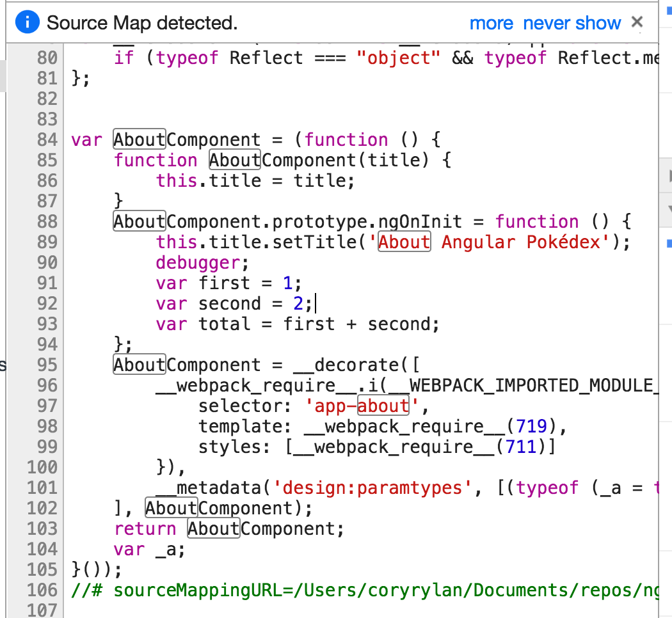Click line number 89 in the gutter

(47, 242)
